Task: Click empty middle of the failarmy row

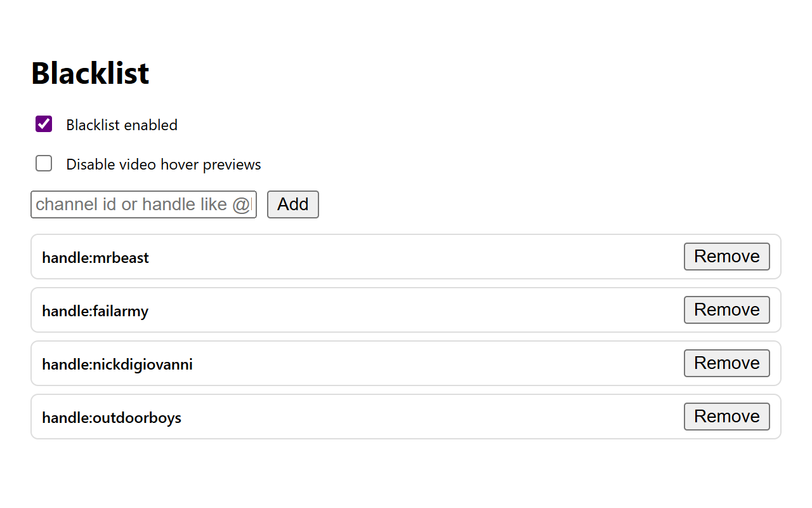Action: click(x=412, y=310)
